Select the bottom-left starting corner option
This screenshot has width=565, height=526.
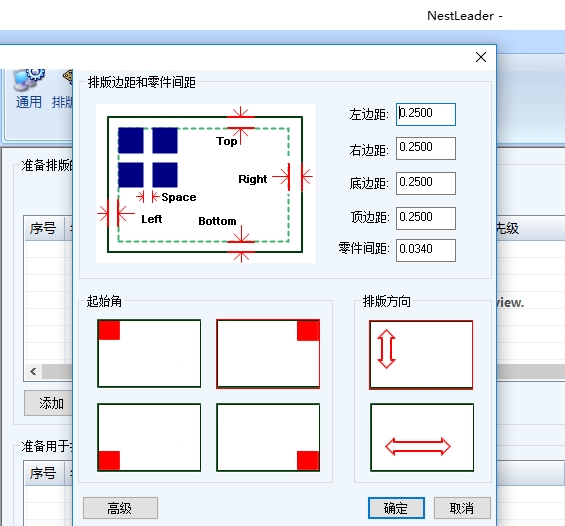pos(149,437)
